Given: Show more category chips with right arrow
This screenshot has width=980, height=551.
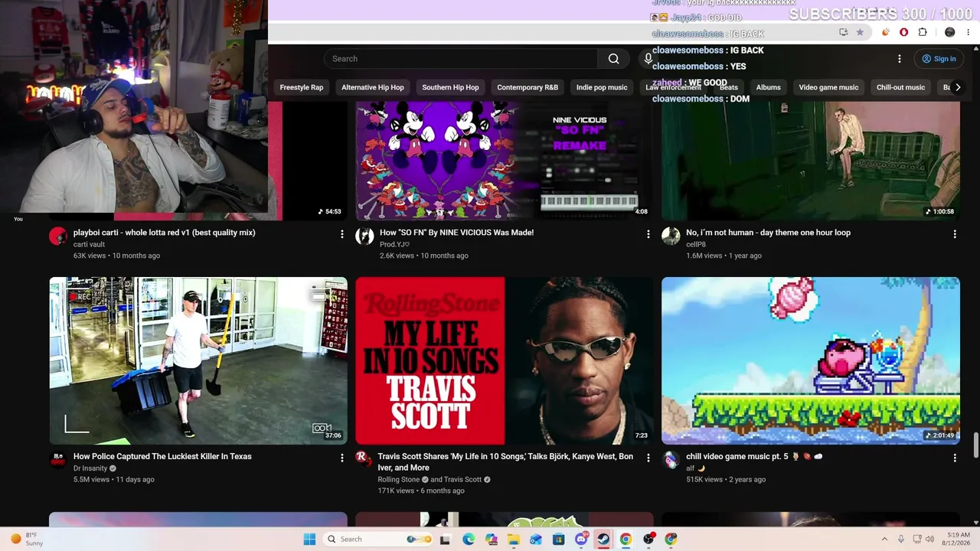Looking at the screenshot, I should click(x=957, y=87).
